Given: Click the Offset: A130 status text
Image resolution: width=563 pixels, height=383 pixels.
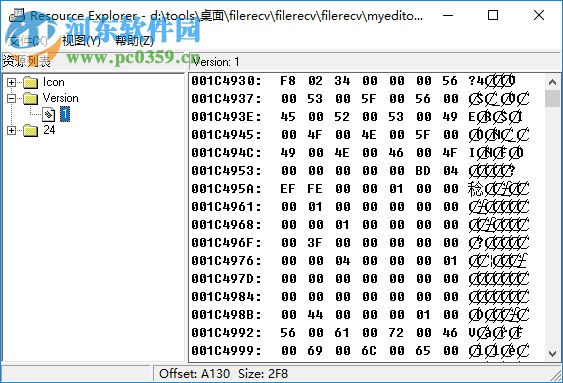Looking at the screenshot, I should tap(194, 374).
